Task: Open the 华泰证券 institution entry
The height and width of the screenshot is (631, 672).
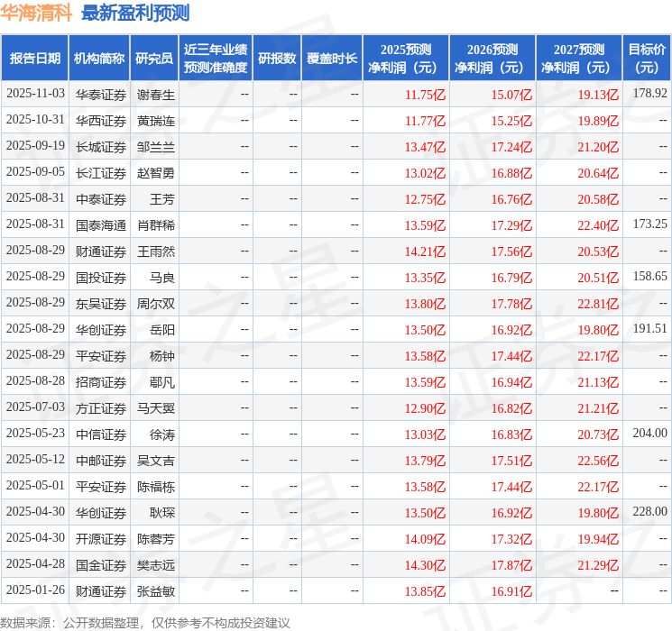Action: click(100, 94)
